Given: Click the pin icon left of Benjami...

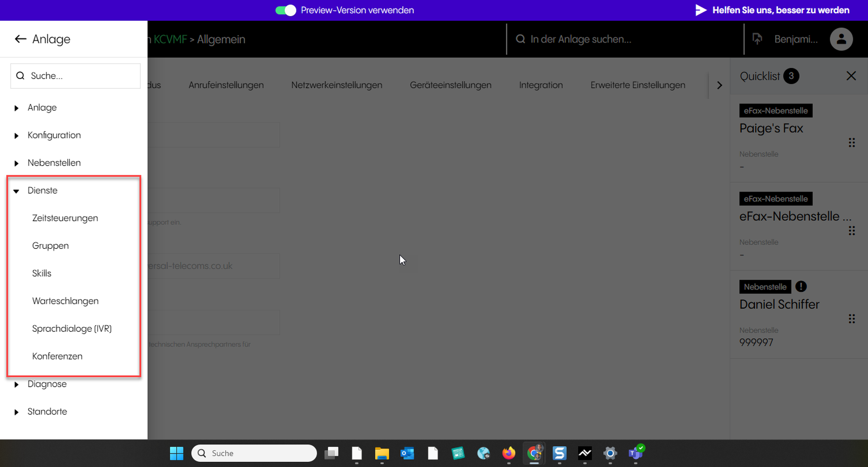Looking at the screenshot, I should click(x=757, y=39).
